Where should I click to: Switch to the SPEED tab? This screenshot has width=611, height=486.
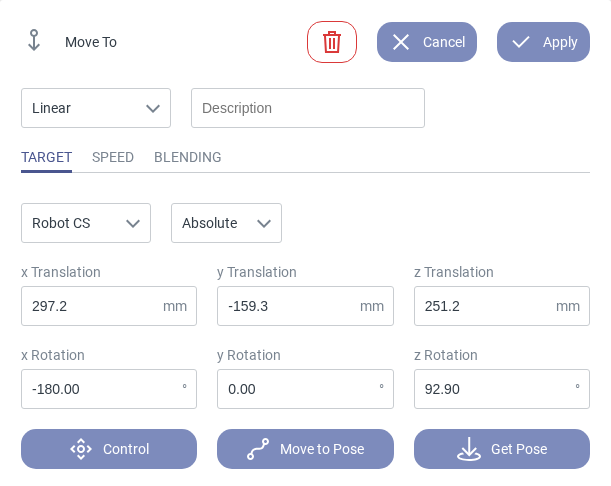tap(113, 157)
